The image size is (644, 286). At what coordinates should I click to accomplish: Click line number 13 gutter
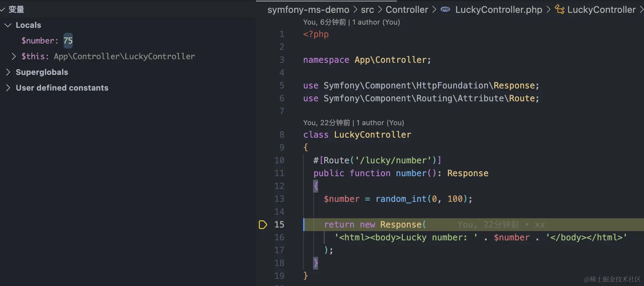[x=280, y=199]
